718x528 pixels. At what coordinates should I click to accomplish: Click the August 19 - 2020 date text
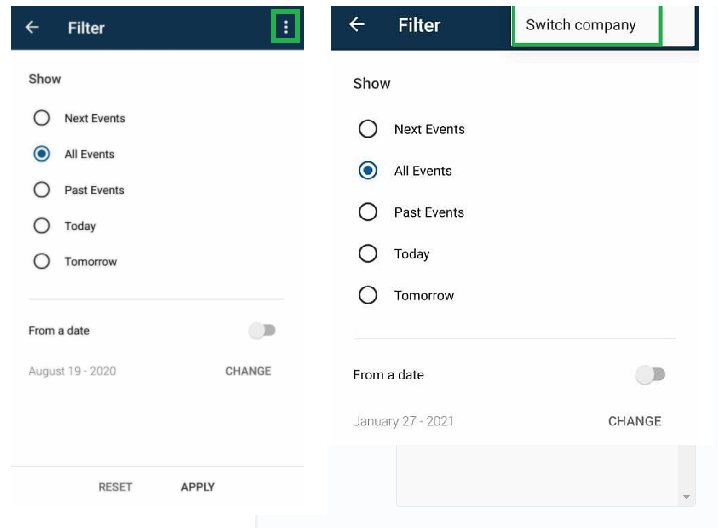(x=72, y=371)
